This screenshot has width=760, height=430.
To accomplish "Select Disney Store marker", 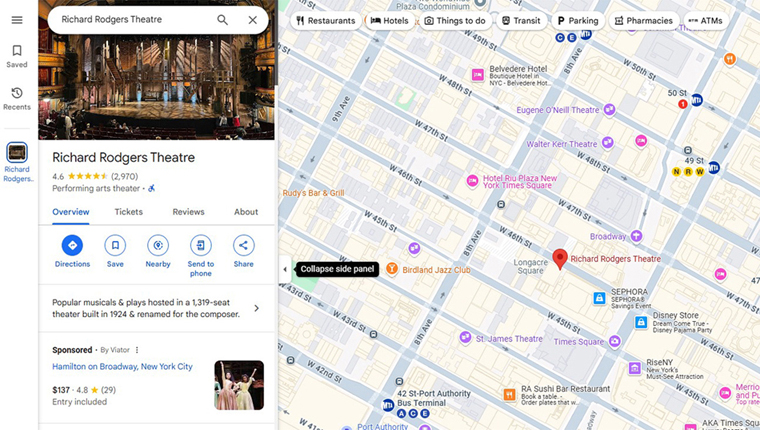I will click(x=641, y=322).
